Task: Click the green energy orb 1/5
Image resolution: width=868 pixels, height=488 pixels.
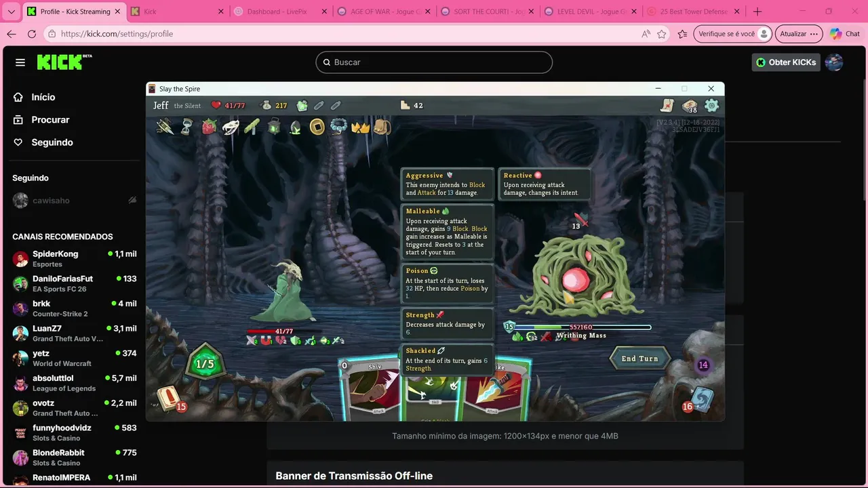Action: (x=205, y=364)
